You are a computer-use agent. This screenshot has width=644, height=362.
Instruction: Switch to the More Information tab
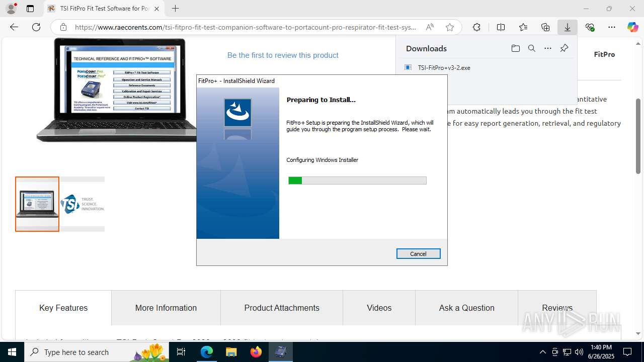point(166,308)
